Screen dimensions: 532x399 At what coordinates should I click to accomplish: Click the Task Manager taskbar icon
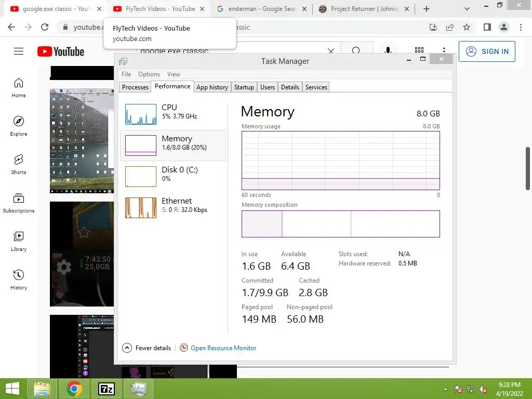point(138,389)
